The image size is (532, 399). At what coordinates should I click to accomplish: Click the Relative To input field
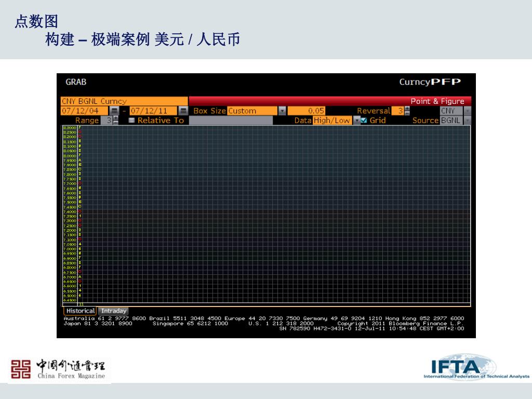pos(231,120)
